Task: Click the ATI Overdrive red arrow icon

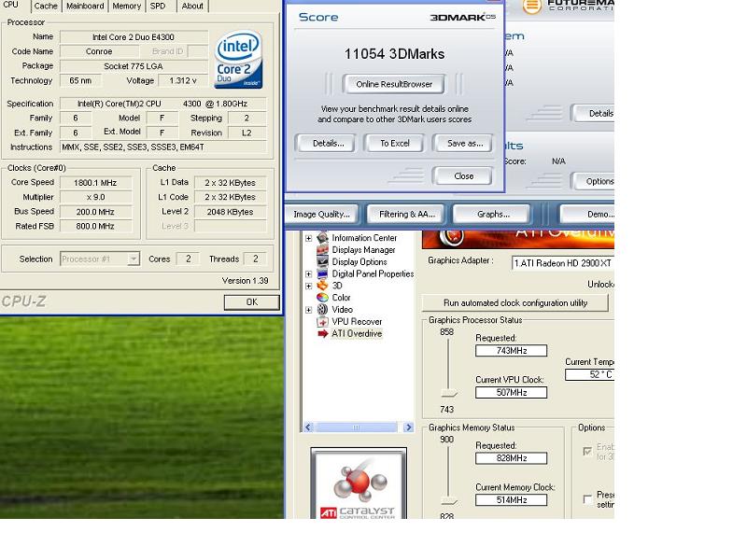Action: point(322,333)
